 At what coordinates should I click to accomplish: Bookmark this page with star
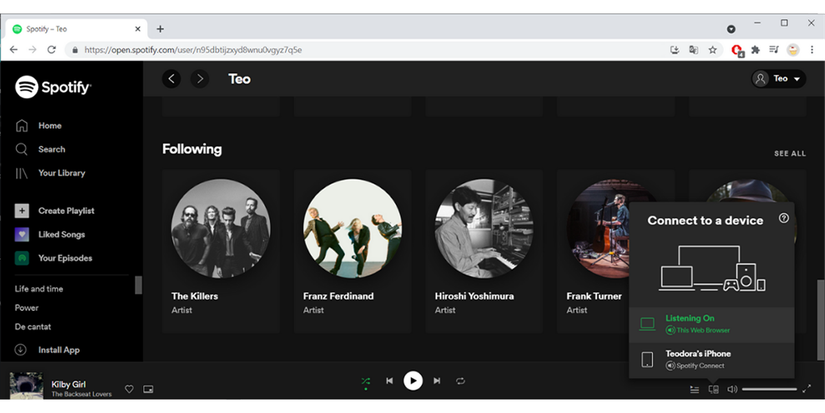[x=712, y=50]
